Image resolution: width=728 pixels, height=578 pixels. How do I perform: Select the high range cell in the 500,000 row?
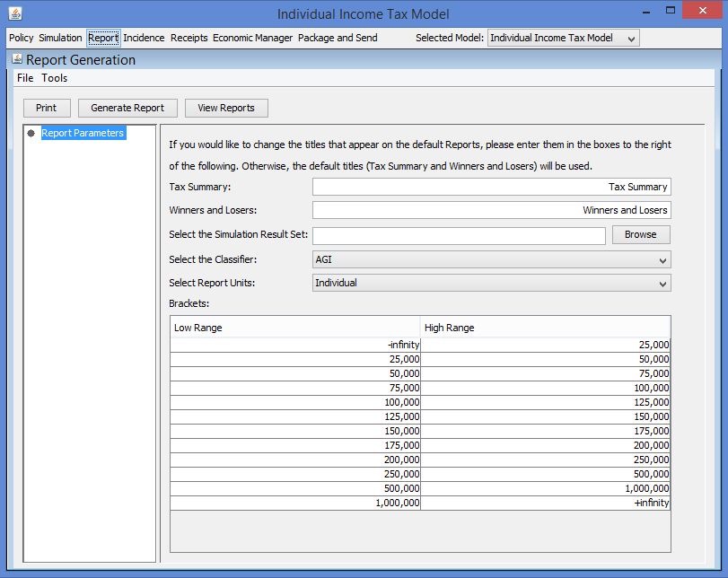tap(545, 489)
